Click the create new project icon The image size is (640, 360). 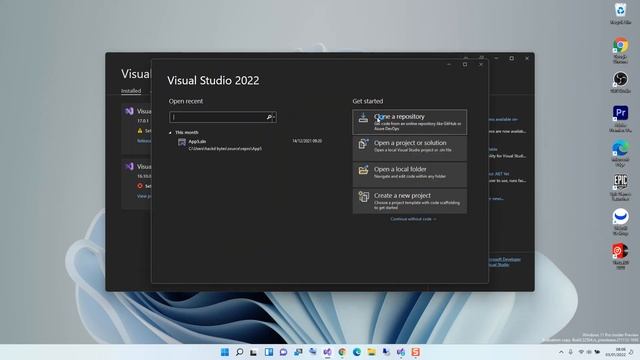363,197
